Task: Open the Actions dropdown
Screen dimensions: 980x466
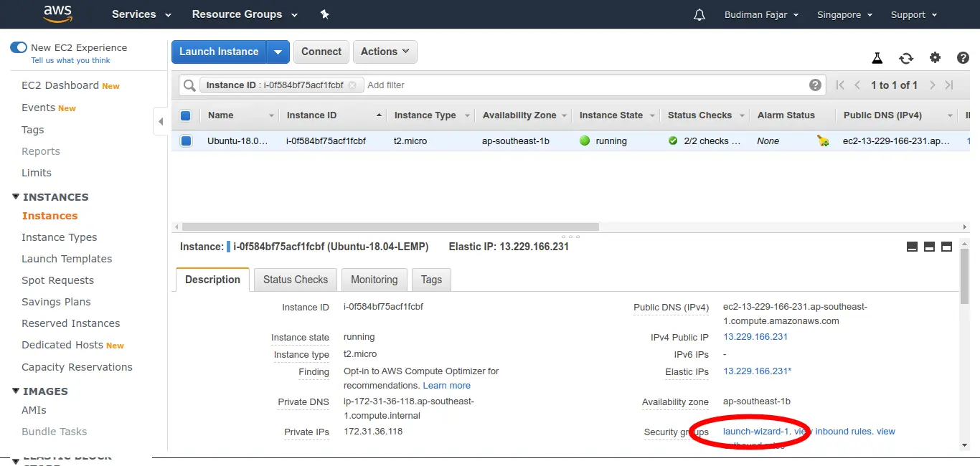Action: pyautogui.click(x=385, y=52)
